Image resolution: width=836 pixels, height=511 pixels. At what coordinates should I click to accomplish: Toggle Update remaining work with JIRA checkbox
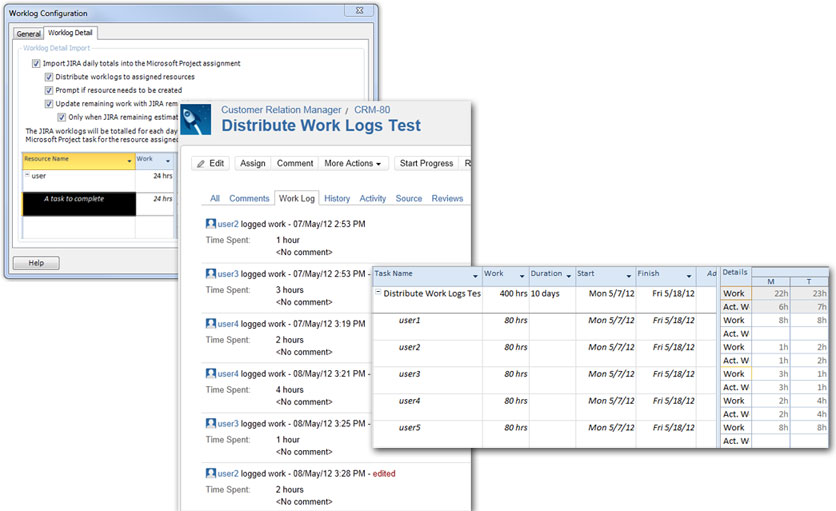click(49, 103)
